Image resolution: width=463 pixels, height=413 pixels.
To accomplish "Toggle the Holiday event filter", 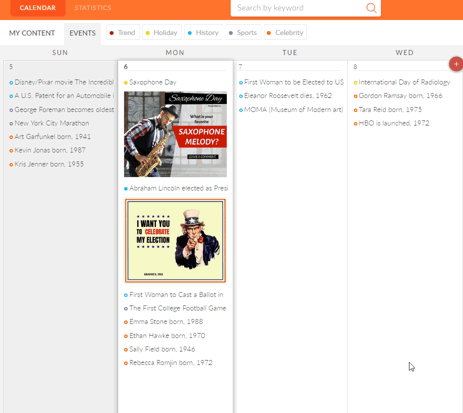I will pyautogui.click(x=162, y=33).
